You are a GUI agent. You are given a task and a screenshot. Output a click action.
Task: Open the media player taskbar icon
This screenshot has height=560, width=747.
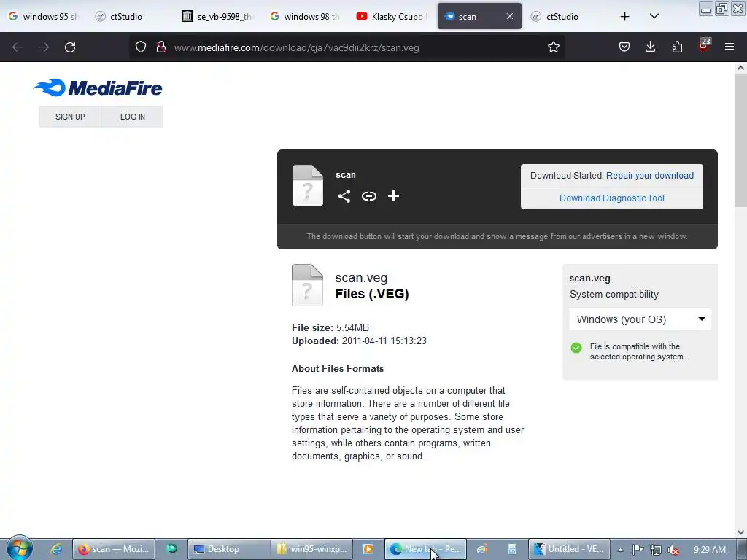[368, 549]
